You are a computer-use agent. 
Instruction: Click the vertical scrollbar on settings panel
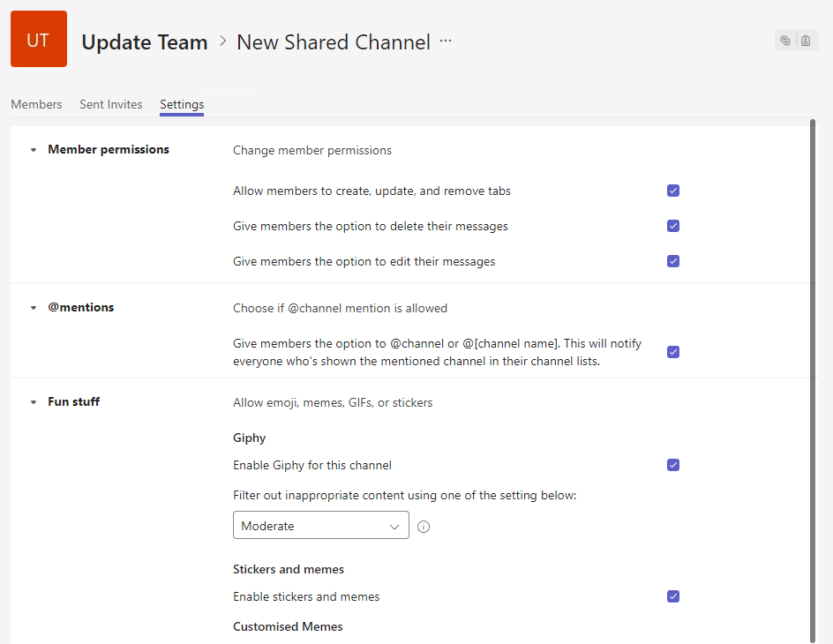813,379
